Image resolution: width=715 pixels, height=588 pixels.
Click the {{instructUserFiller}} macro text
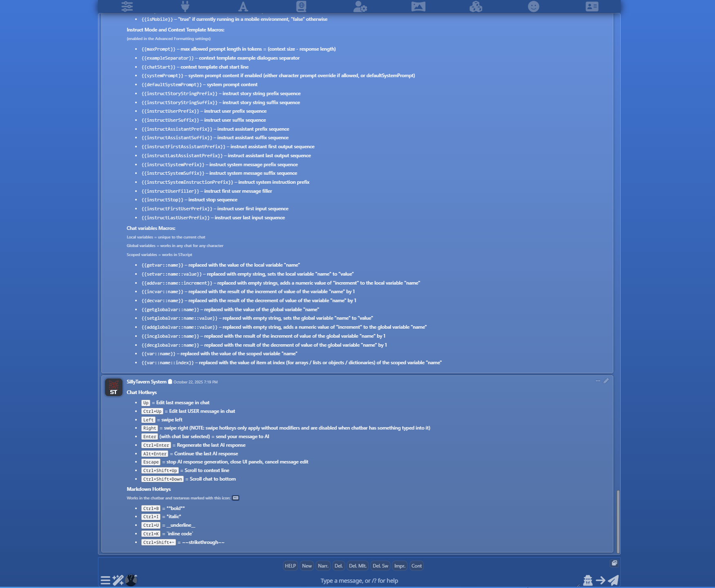(x=170, y=191)
